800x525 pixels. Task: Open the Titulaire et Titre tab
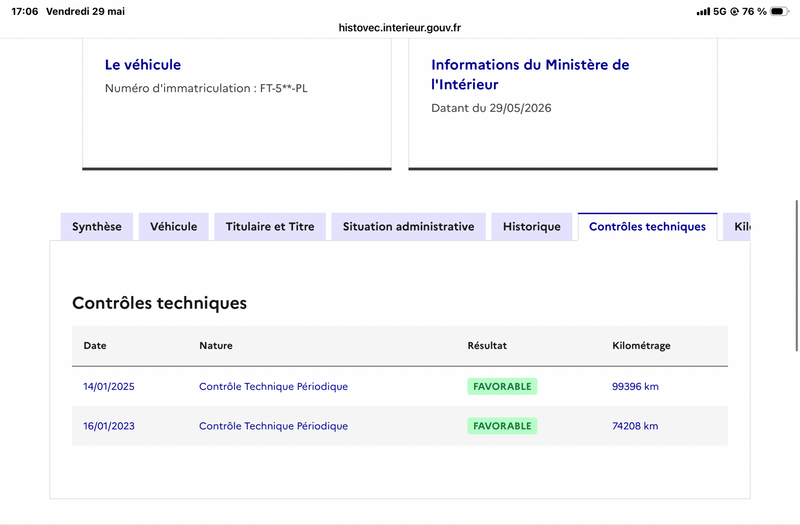[x=270, y=227]
